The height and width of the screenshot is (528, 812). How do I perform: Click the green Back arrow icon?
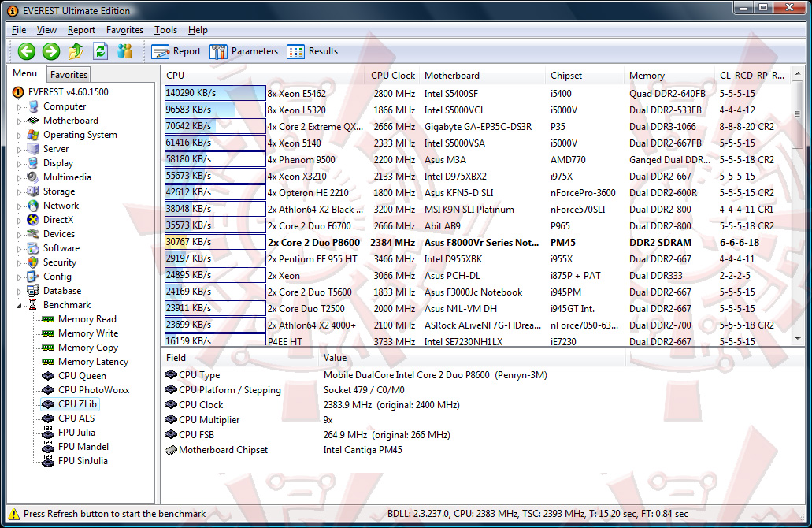27,50
